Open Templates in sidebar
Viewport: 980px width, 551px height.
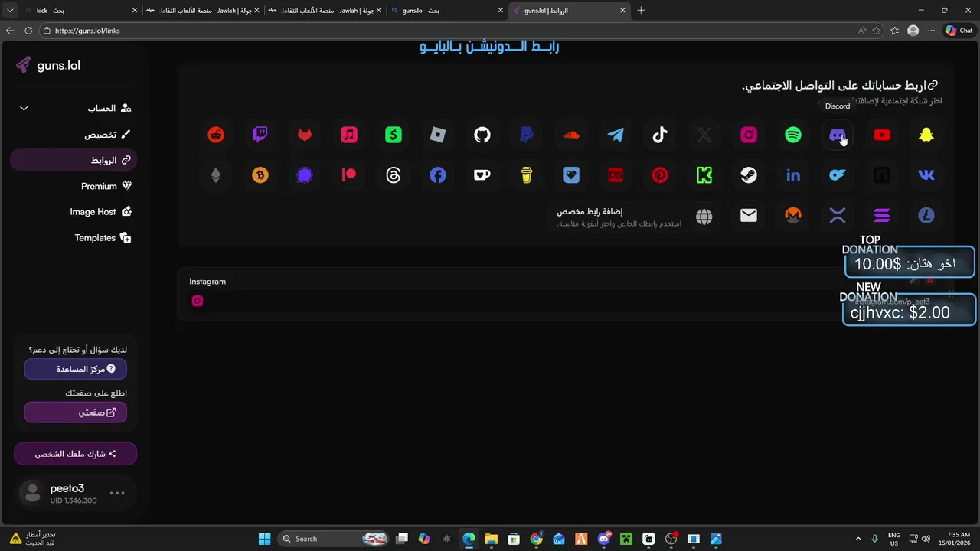tap(73, 238)
